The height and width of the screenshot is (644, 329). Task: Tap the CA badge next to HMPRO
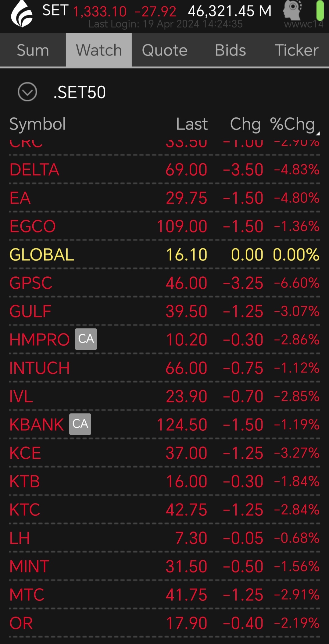point(86,339)
